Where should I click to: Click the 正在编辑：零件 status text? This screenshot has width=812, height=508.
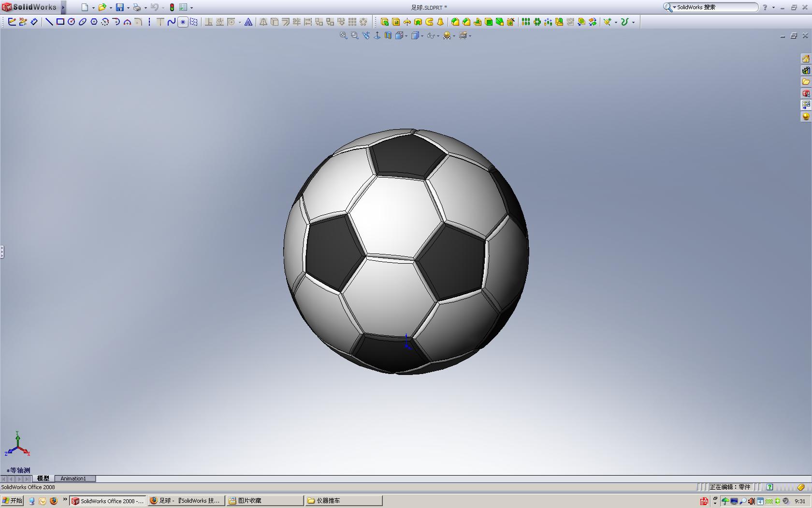coord(730,487)
